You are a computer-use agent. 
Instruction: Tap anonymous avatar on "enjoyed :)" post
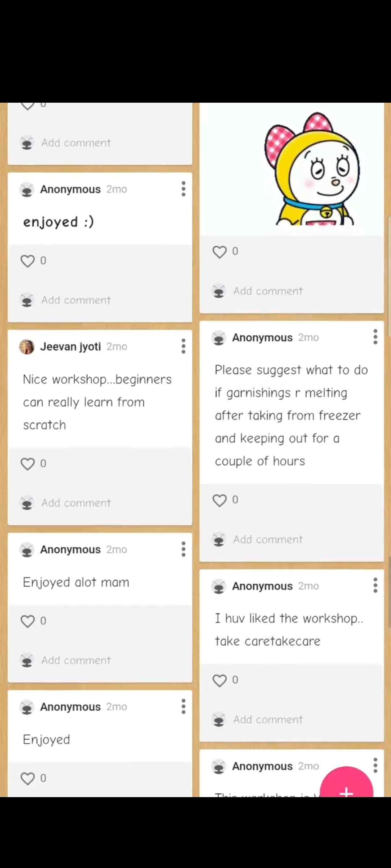coord(27,190)
